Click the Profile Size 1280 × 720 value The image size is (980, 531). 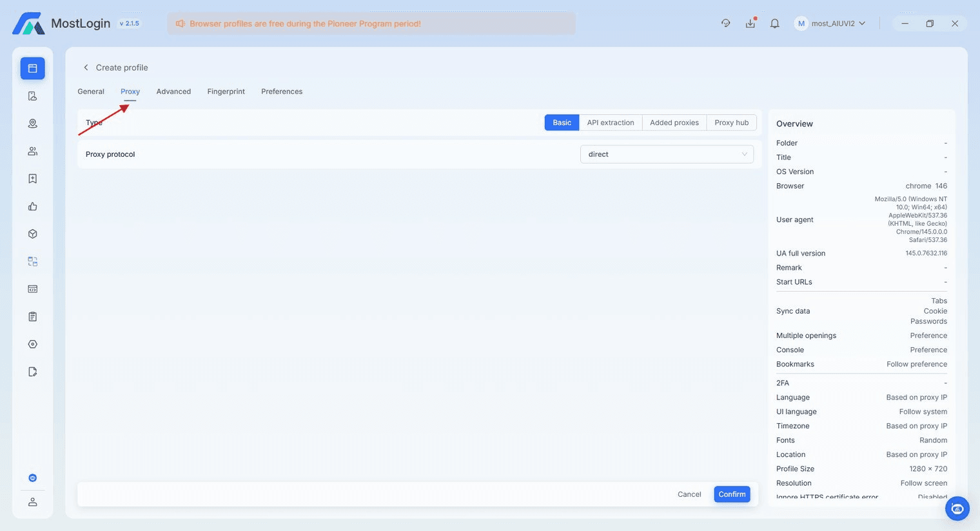[928, 469]
